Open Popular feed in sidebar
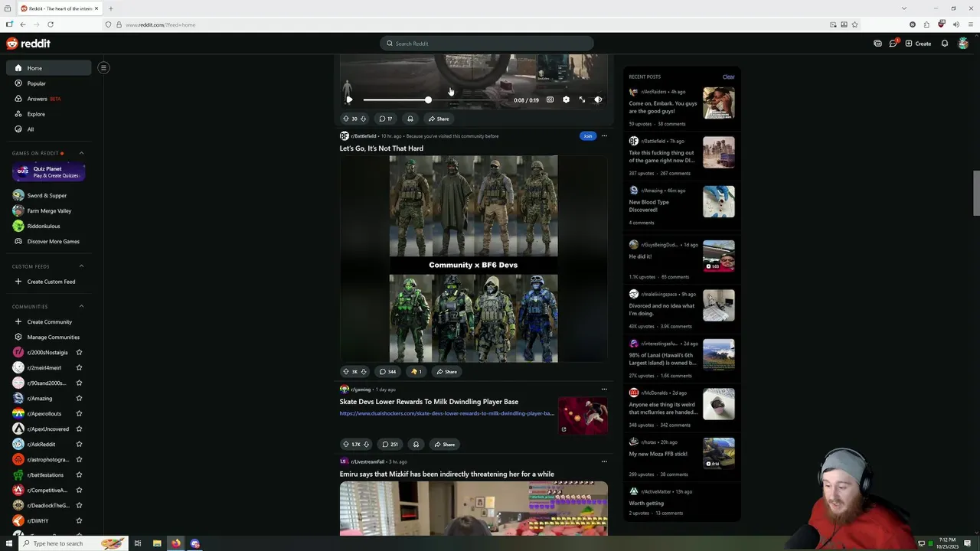The width and height of the screenshot is (980, 551). click(x=50, y=83)
